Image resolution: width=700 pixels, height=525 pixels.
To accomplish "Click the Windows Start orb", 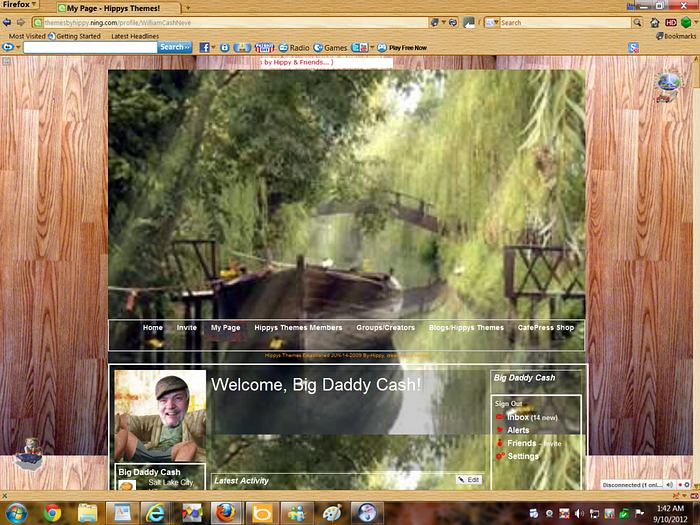I will (16, 512).
